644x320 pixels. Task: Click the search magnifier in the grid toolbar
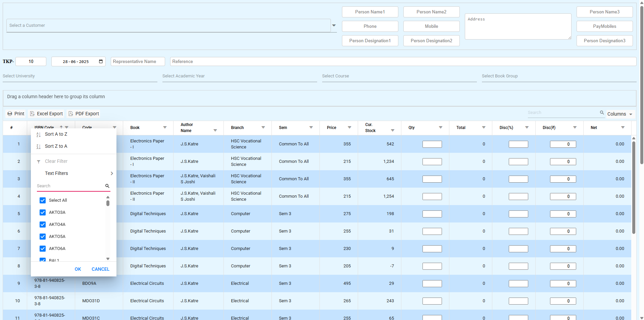tap(602, 113)
